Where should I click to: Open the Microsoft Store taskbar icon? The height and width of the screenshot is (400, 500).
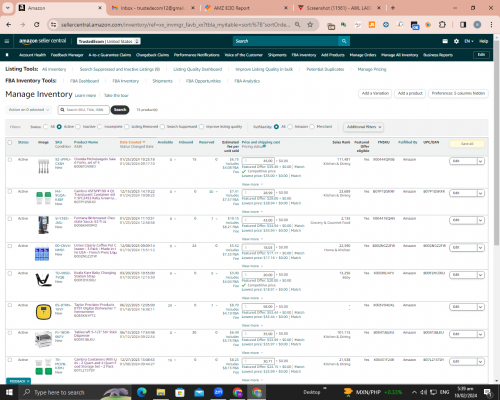tap(180, 392)
